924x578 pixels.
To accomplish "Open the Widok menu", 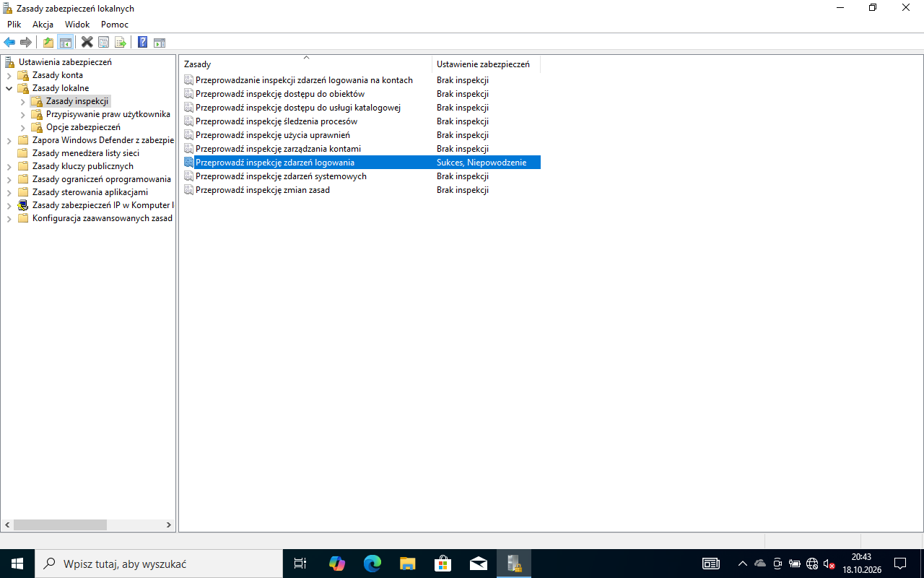I will tap(77, 25).
